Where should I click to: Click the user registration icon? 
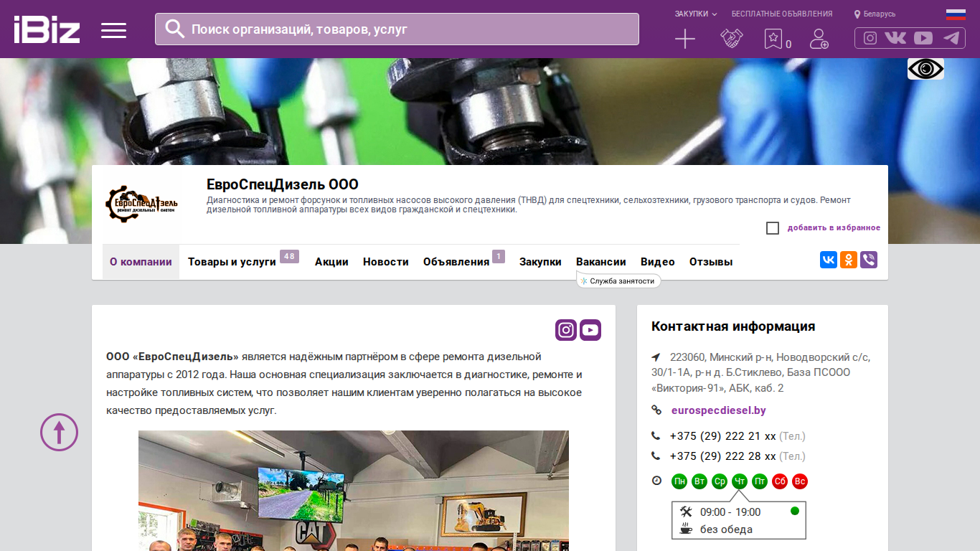(819, 39)
